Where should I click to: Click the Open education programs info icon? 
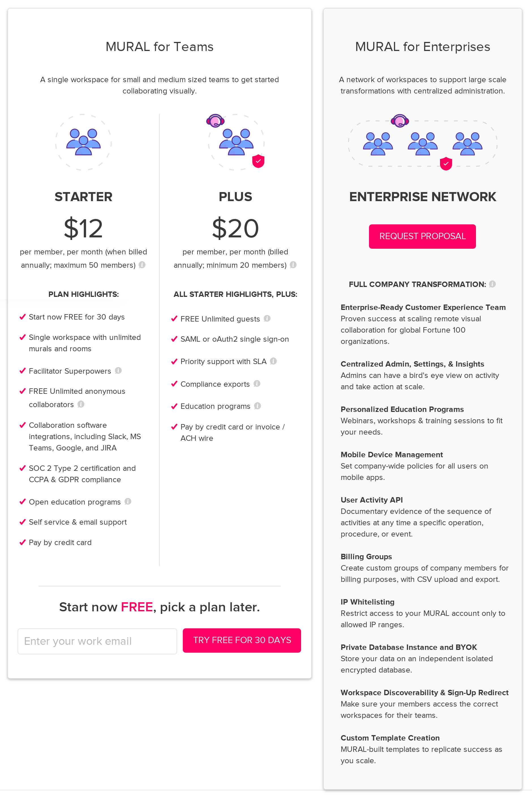click(x=128, y=502)
